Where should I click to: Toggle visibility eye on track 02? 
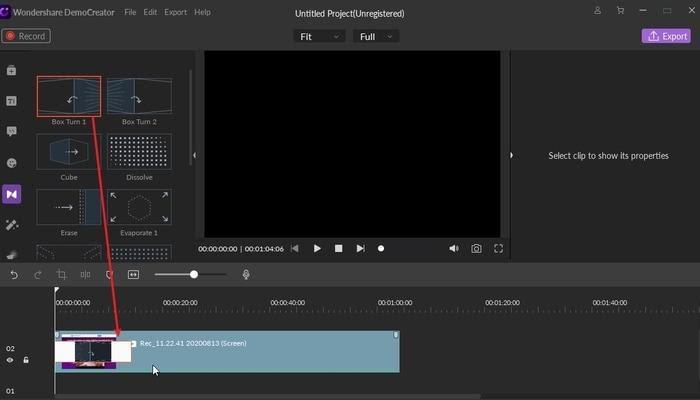pos(11,360)
